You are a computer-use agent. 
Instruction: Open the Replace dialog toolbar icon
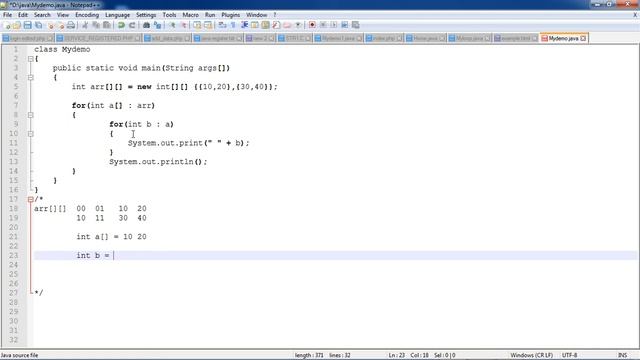click(x=158, y=25)
